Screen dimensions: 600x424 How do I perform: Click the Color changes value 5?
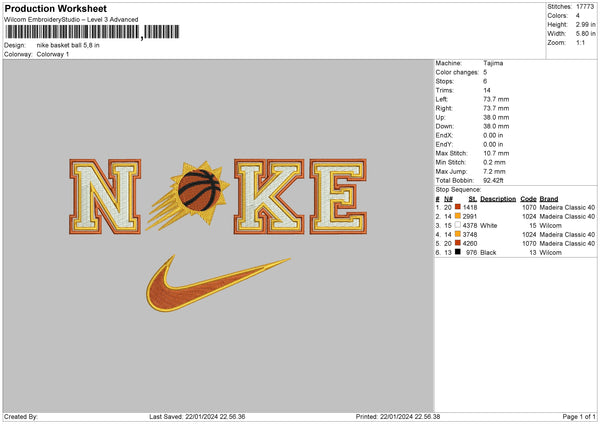485,72
